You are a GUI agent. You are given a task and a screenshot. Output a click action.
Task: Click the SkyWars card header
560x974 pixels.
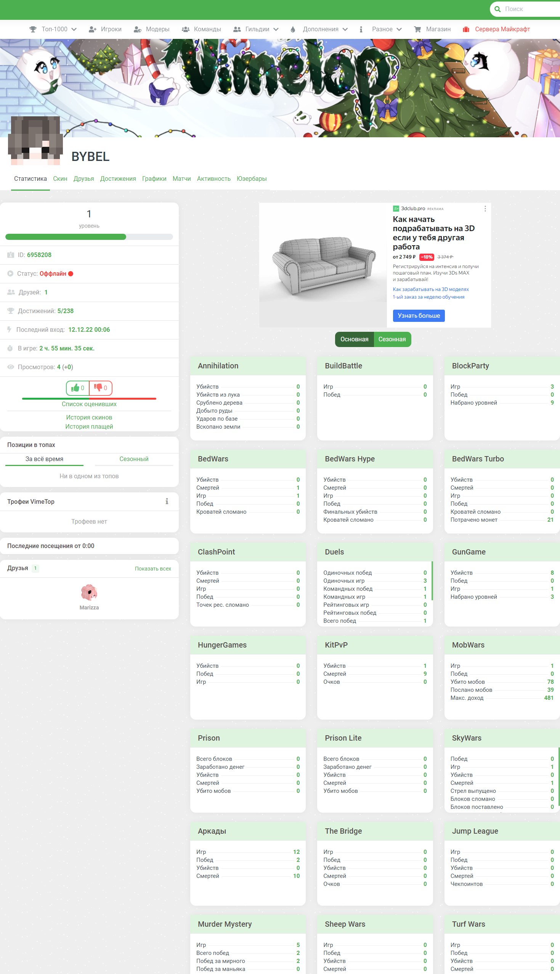[x=502, y=738]
